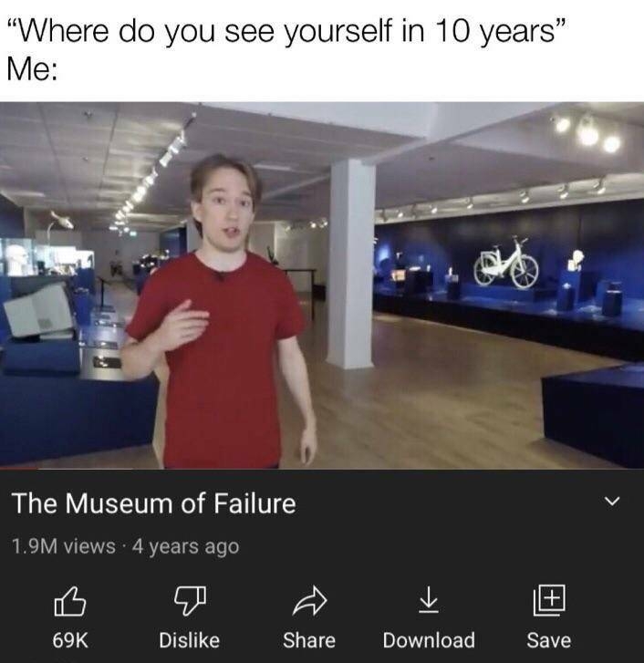This screenshot has height=663, width=644.
Task: Tap the thumbs-down icon
Action: point(190,600)
